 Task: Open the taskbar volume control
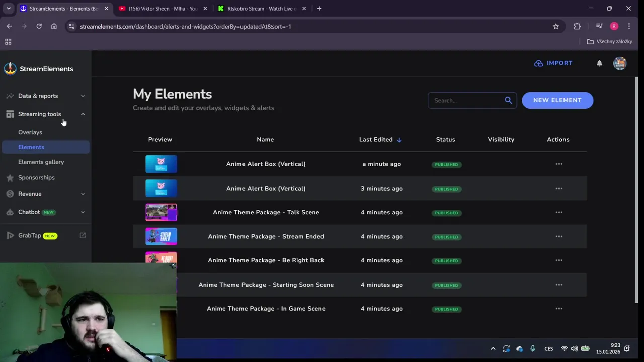[x=574, y=349]
